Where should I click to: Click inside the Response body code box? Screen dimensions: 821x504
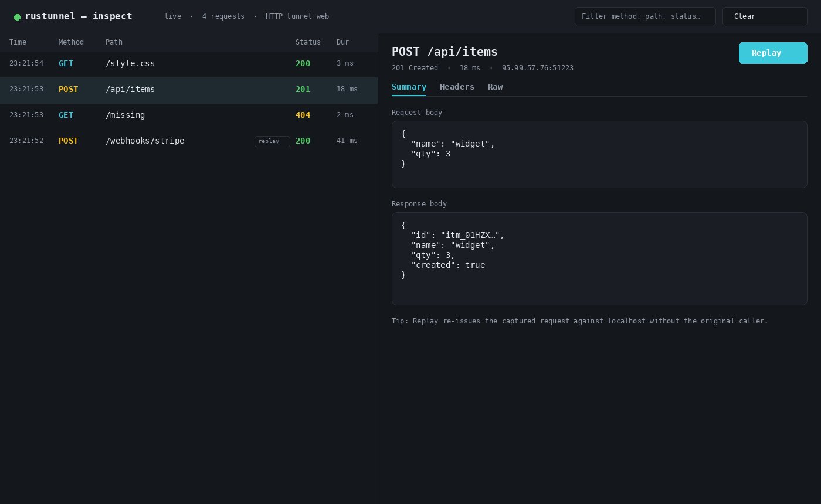(599, 258)
